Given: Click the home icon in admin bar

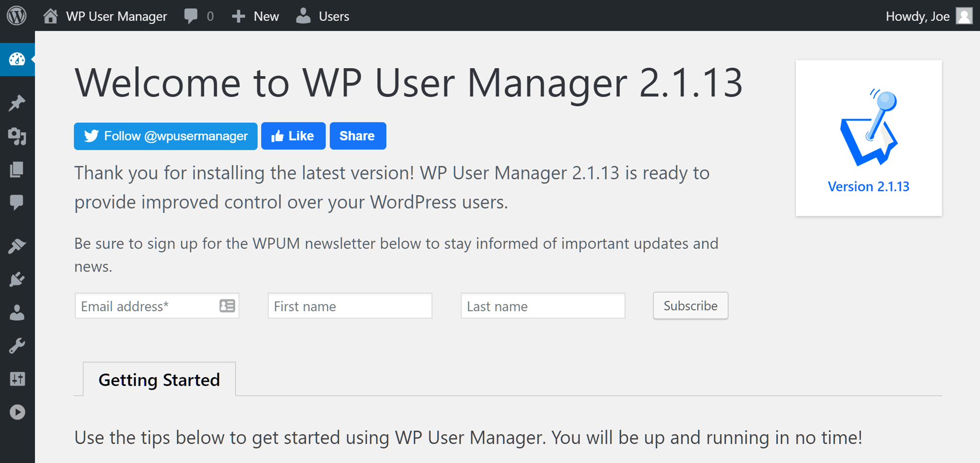Looking at the screenshot, I should pos(50,16).
